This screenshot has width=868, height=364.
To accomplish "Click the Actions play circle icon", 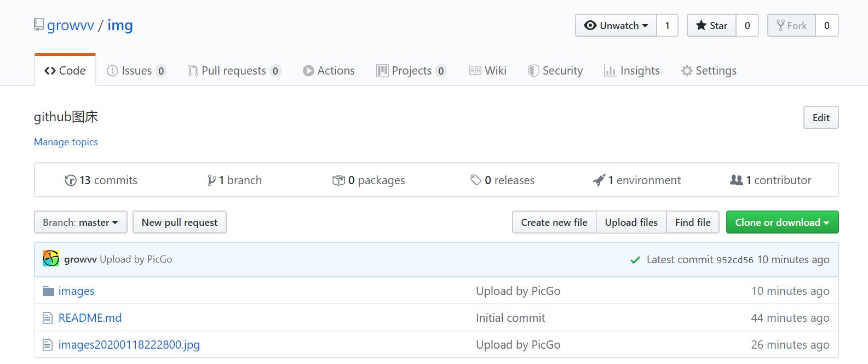I will (x=308, y=71).
